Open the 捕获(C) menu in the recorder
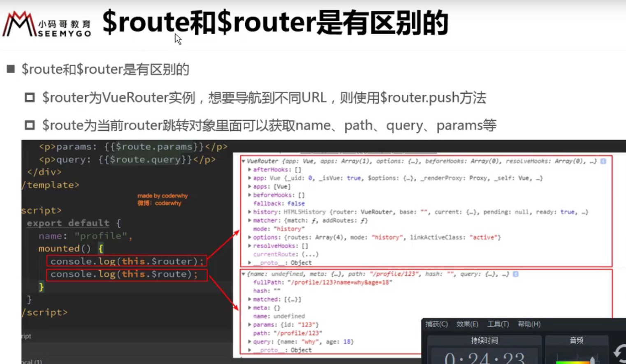 (436, 324)
